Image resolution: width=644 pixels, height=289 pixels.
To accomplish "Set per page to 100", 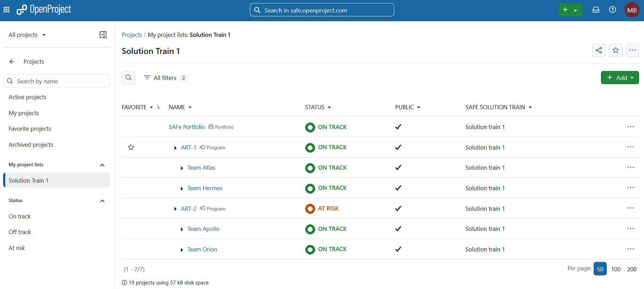I will pyautogui.click(x=616, y=269).
